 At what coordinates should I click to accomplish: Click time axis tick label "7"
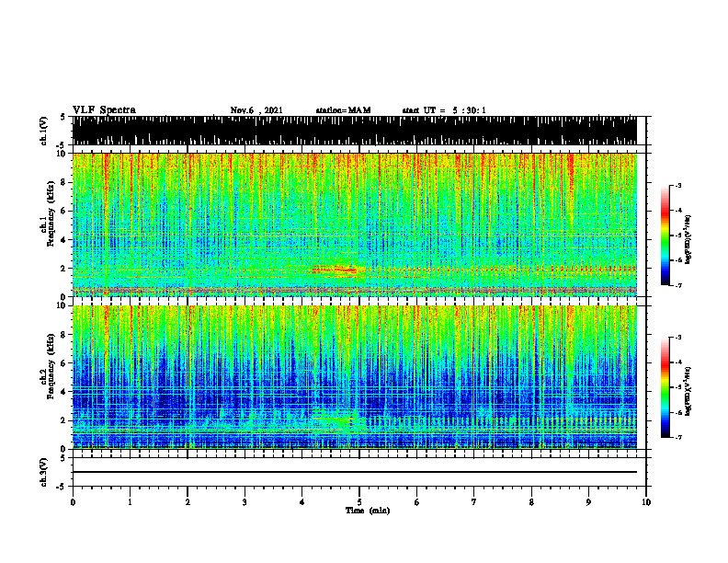click(474, 502)
